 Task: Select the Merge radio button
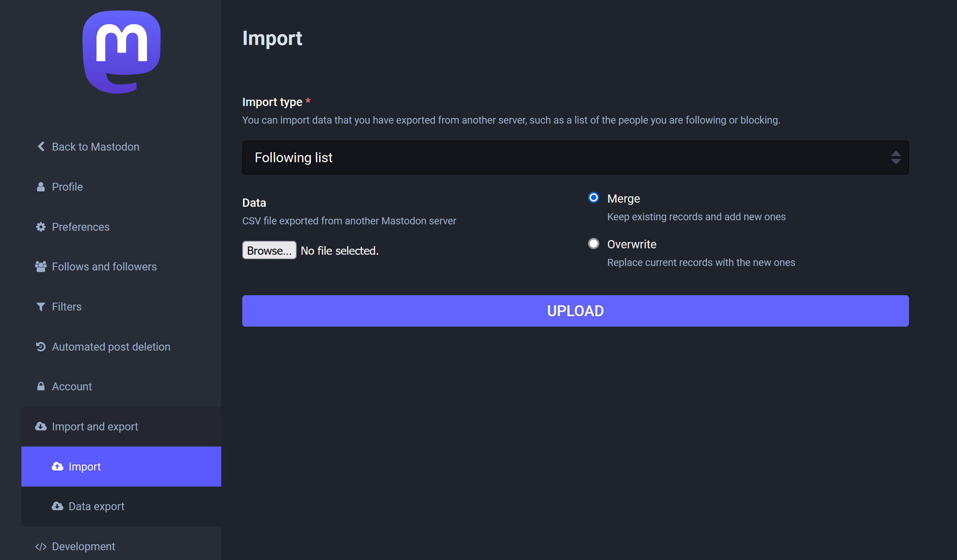593,198
